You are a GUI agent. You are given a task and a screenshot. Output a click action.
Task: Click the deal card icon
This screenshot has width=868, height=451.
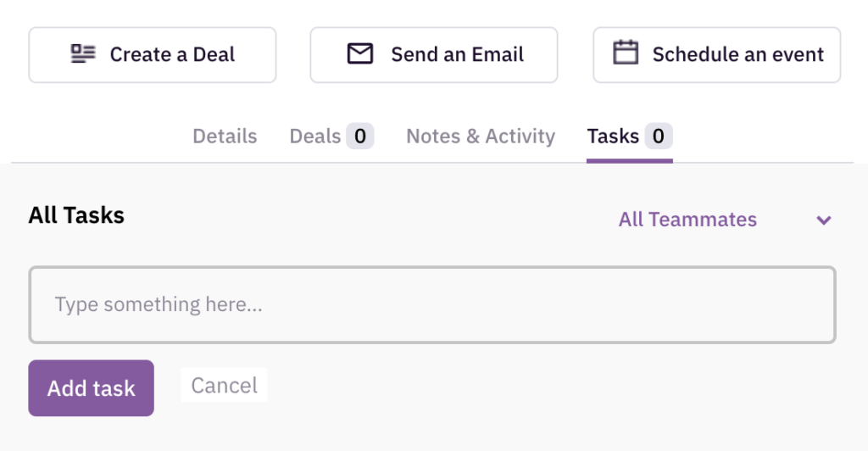[x=83, y=54]
